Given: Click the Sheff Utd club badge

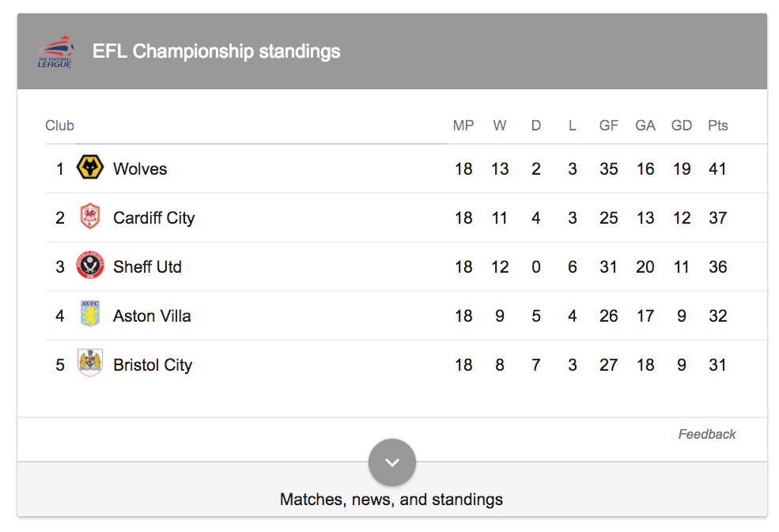Looking at the screenshot, I should 89,266.
